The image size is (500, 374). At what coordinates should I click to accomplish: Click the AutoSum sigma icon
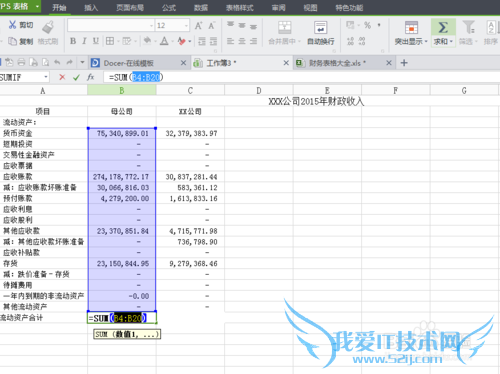pos(443,27)
